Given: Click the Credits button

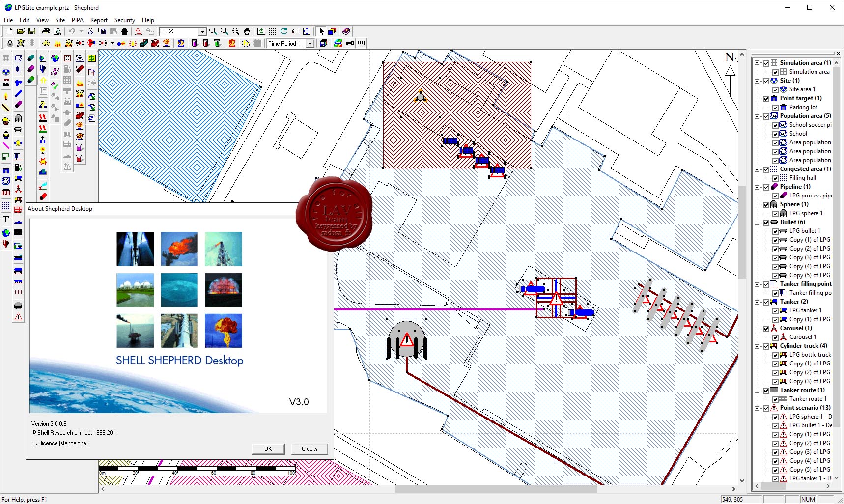Looking at the screenshot, I should coord(309,448).
